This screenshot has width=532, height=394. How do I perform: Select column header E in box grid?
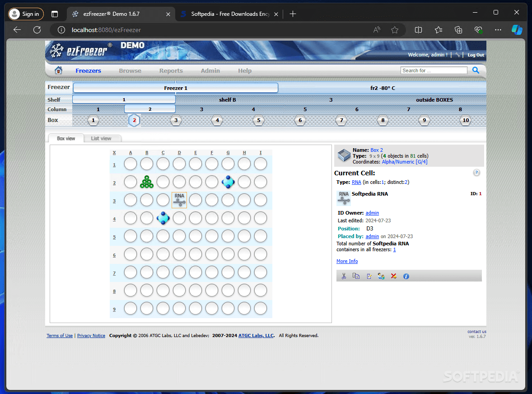point(196,153)
